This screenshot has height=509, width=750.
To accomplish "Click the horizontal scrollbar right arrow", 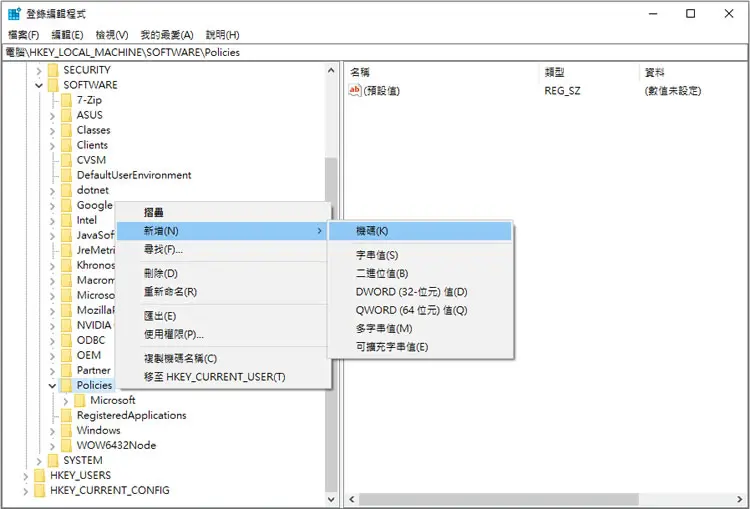I will [739, 499].
